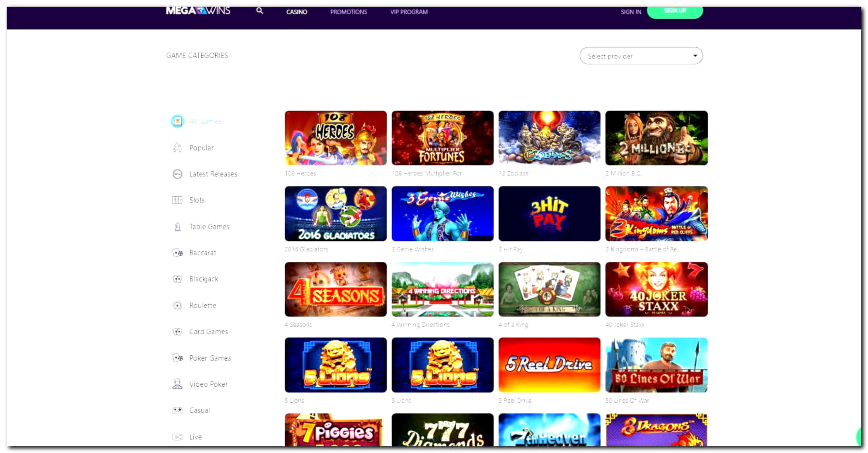Open the 8 Dragons game thumbnail
868x453 pixels.
coord(657,430)
